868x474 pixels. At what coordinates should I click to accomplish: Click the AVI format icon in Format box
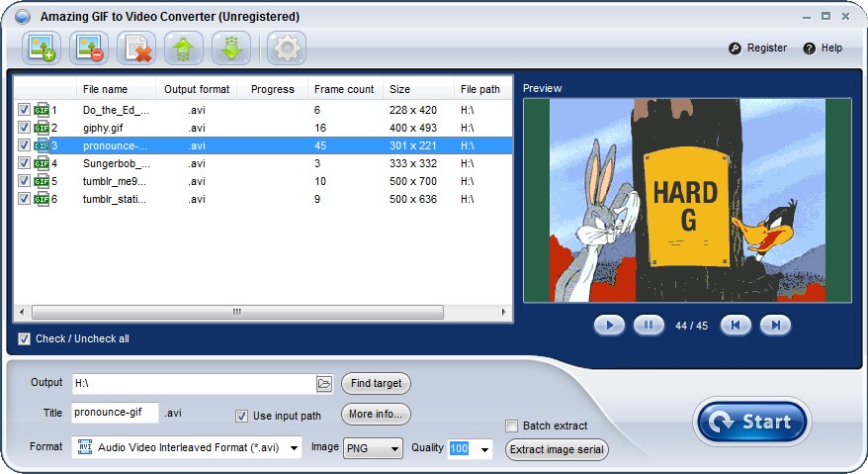(85, 447)
